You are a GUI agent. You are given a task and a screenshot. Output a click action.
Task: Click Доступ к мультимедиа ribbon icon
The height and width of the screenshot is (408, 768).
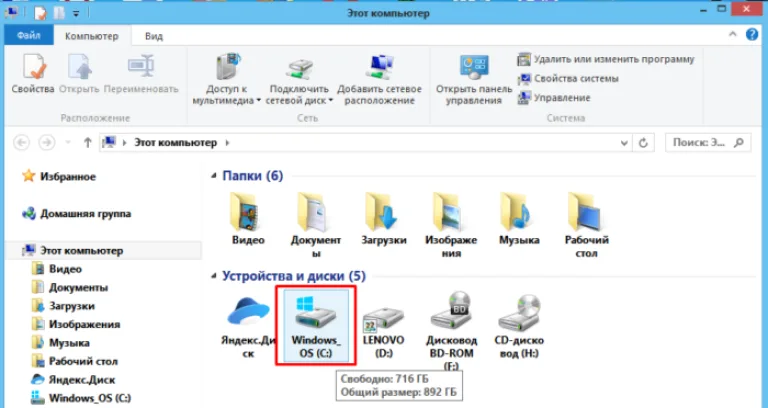click(x=226, y=79)
